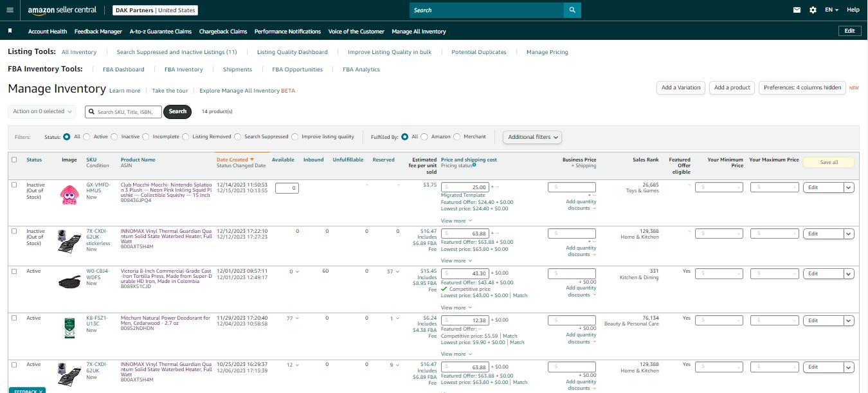868x393 pixels.
Task: Focus the SKU, Title, ISBN search field
Action: click(123, 112)
